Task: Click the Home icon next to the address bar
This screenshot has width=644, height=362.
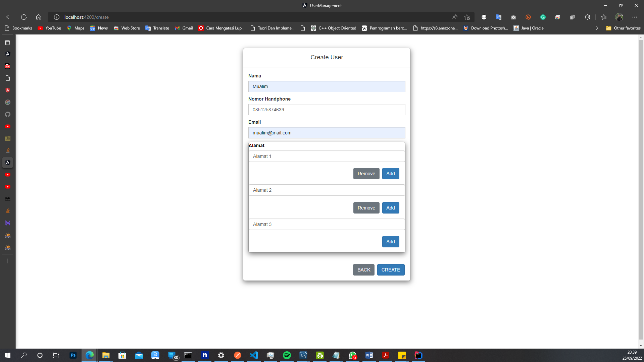Action: pos(38,17)
